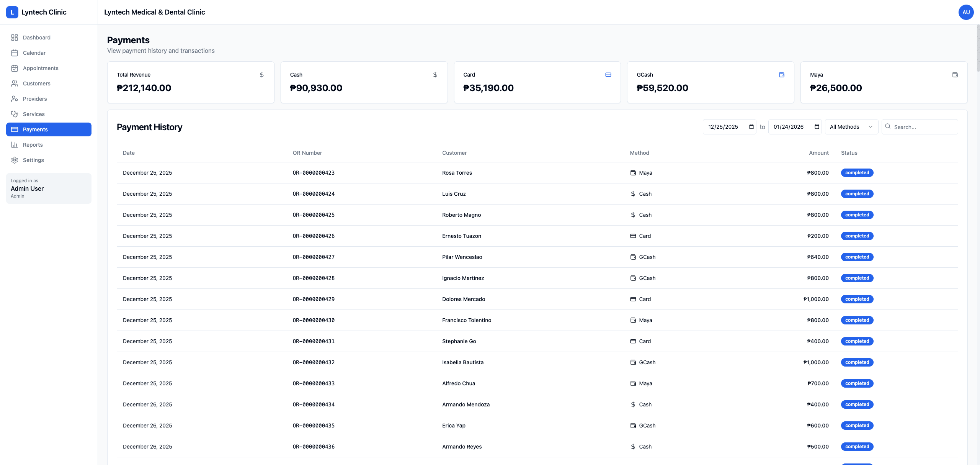This screenshot has height=465, width=980.
Task: Click the completed badge for Erica Yap
Action: tap(857, 426)
